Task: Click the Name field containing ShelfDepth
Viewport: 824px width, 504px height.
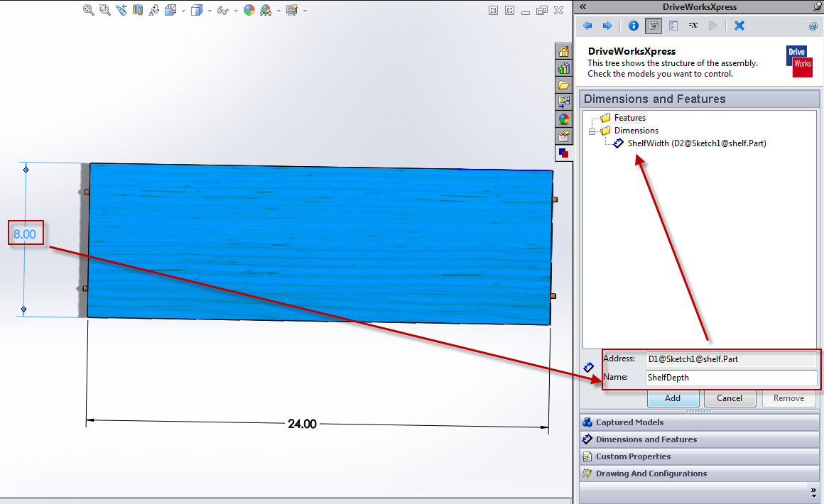Action: tap(731, 378)
